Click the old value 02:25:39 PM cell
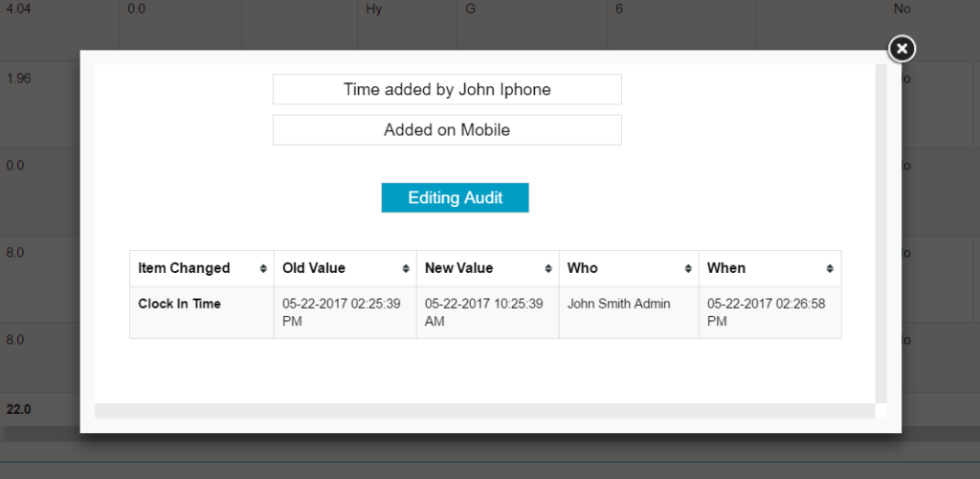 click(345, 312)
